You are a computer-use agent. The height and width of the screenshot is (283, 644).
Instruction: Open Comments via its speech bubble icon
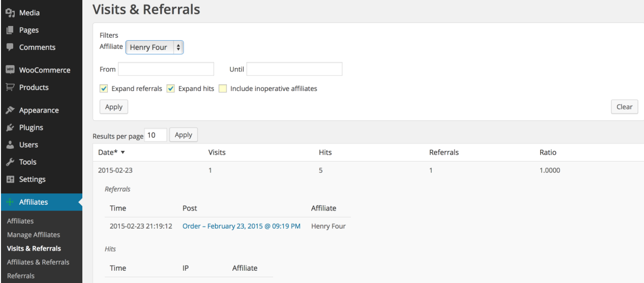tap(10, 47)
